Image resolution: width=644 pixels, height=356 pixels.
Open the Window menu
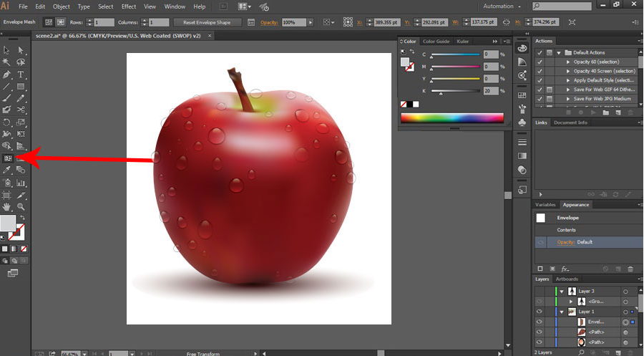click(175, 6)
